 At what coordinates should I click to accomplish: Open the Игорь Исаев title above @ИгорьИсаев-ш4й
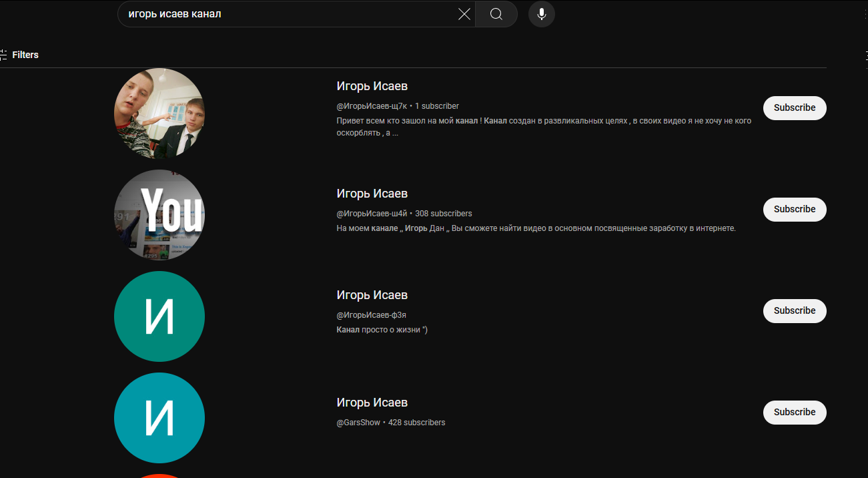click(372, 194)
